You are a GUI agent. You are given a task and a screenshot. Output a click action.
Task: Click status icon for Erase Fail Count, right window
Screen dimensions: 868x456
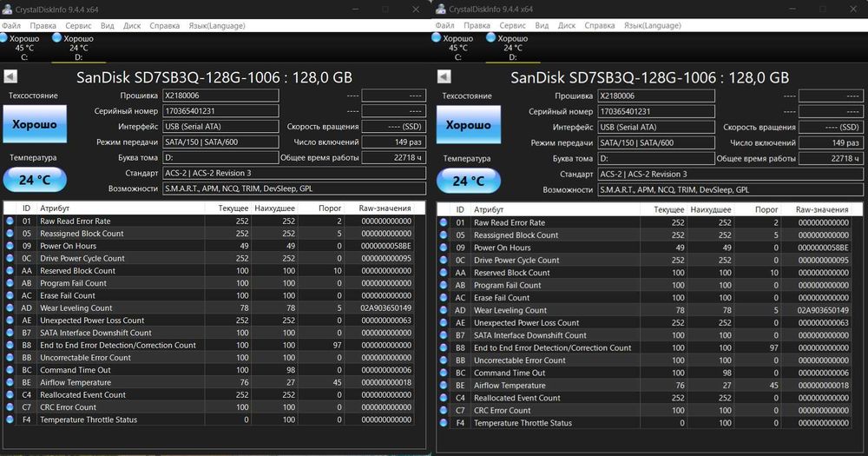444,298
